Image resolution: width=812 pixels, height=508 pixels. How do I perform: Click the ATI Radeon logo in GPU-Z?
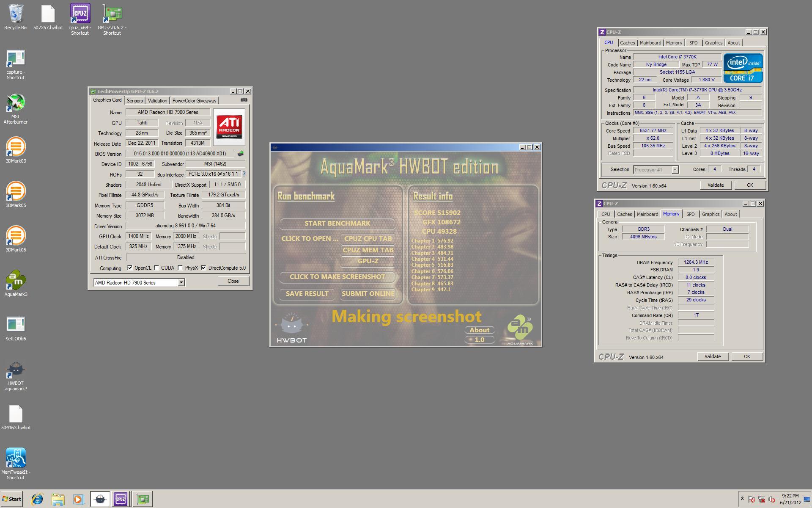click(229, 127)
